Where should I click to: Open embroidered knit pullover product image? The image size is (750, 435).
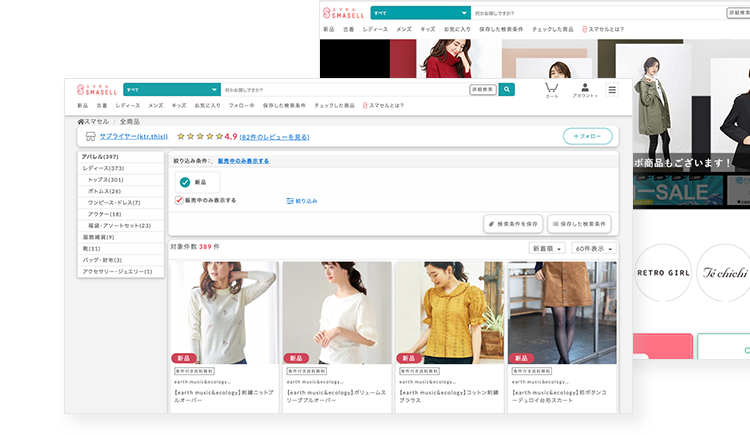pyautogui.click(x=224, y=312)
